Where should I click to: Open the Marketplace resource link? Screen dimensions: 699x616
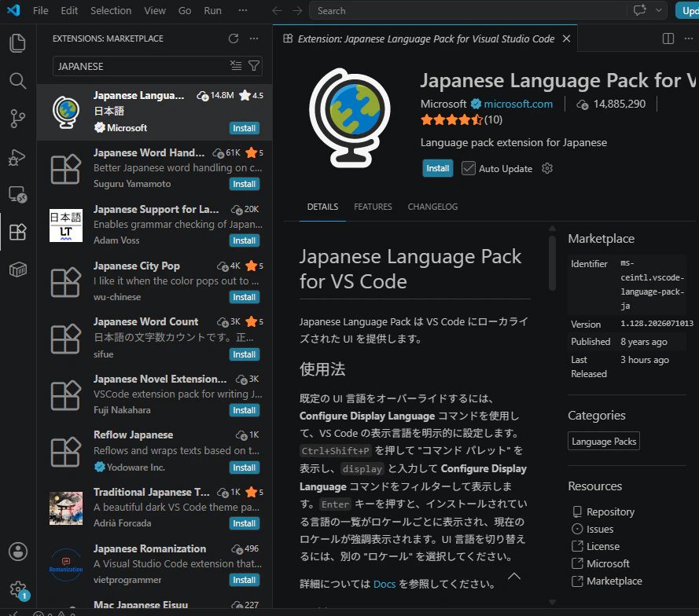coord(614,581)
